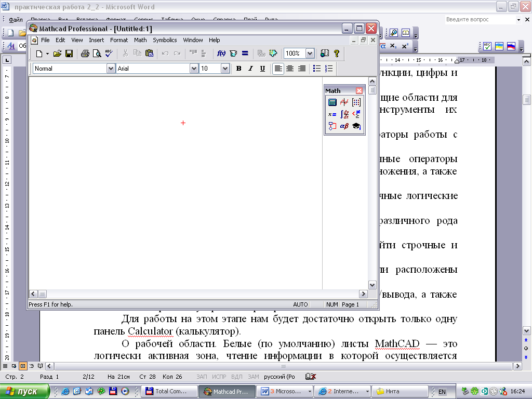
Task: Set center text alignment in Mathcad
Action: pos(290,69)
